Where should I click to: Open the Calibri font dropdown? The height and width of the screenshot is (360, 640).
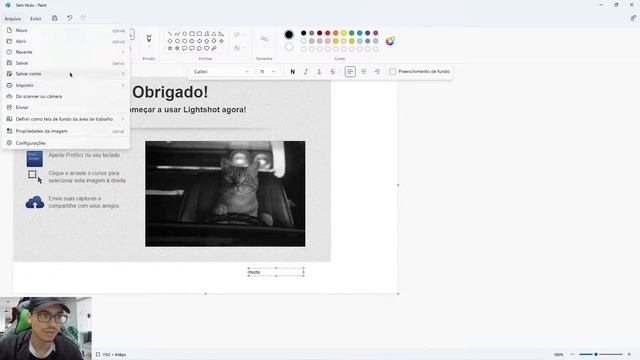[x=221, y=71]
